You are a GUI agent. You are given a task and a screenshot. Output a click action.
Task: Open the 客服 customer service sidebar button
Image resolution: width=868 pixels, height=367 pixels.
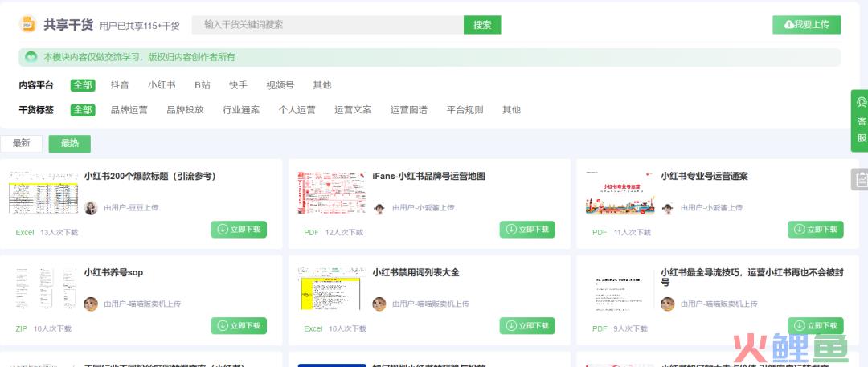861,120
